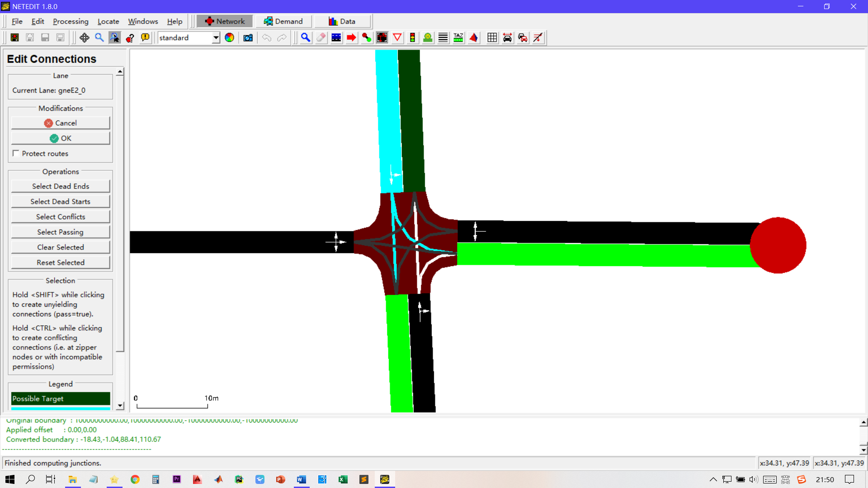Click the red junction circle
This screenshot has width=868, height=488.
click(778, 245)
